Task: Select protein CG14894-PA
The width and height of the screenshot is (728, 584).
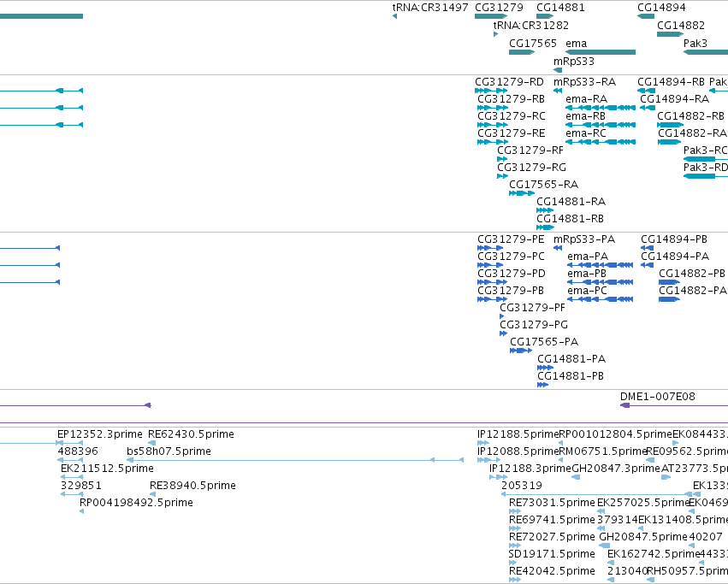Action: 675,257
